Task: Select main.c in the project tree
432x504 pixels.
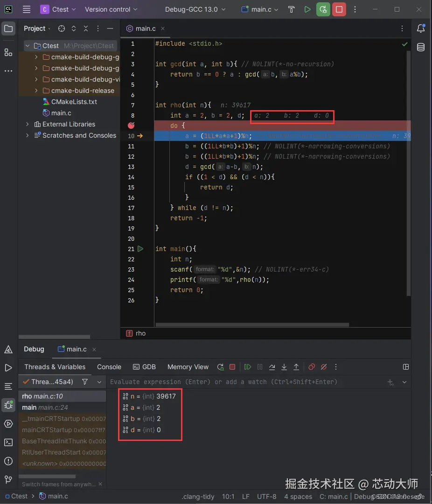Action: click(61, 113)
